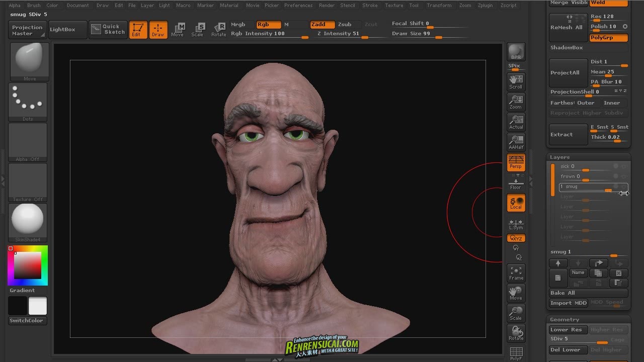Open the Alpha Off selector
This screenshot has height=362, width=644.
pyautogui.click(x=28, y=142)
